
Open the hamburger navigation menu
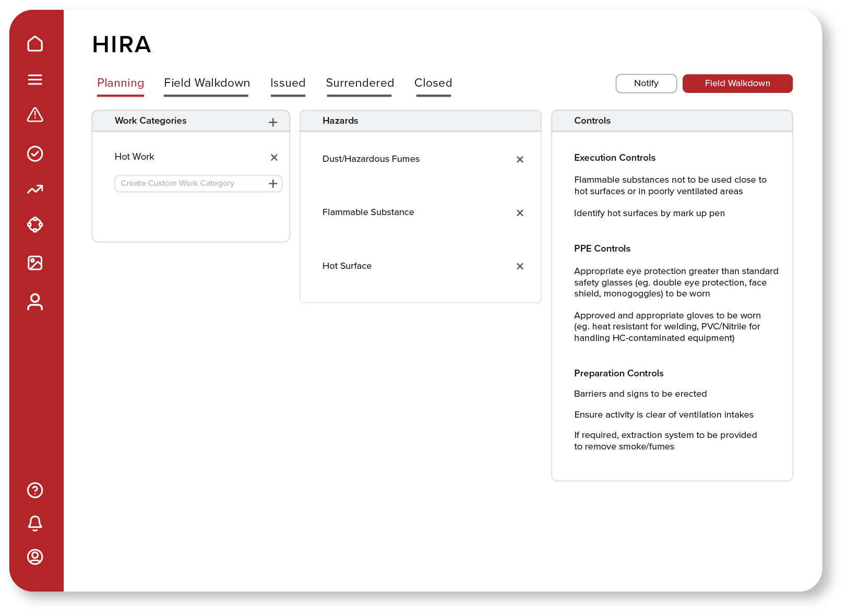click(x=35, y=79)
